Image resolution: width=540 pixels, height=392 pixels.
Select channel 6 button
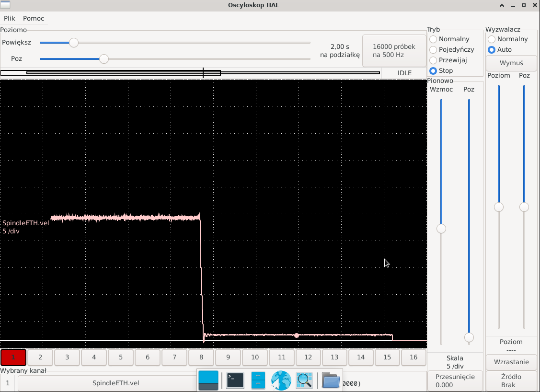pos(148,357)
